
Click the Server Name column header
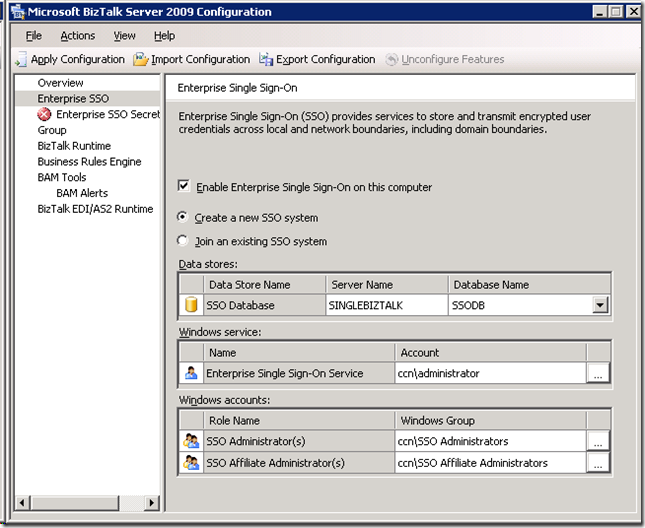pyautogui.click(x=387, y=285)
